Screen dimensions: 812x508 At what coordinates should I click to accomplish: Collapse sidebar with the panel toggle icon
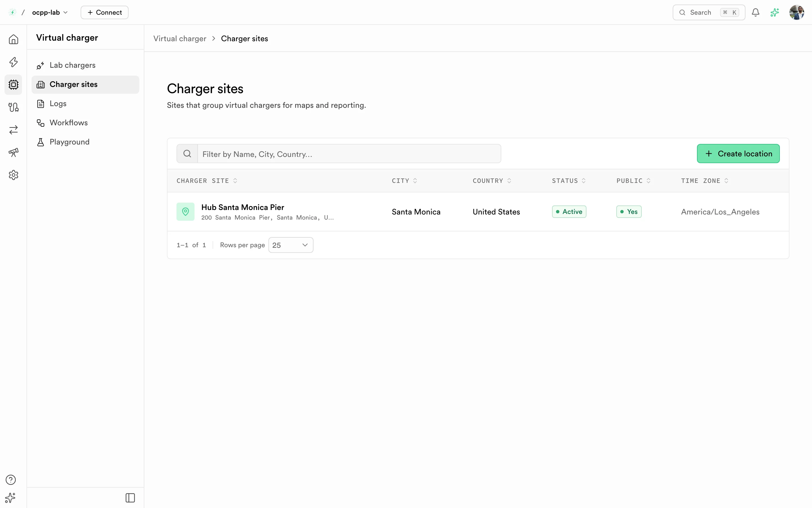(130, 498)
